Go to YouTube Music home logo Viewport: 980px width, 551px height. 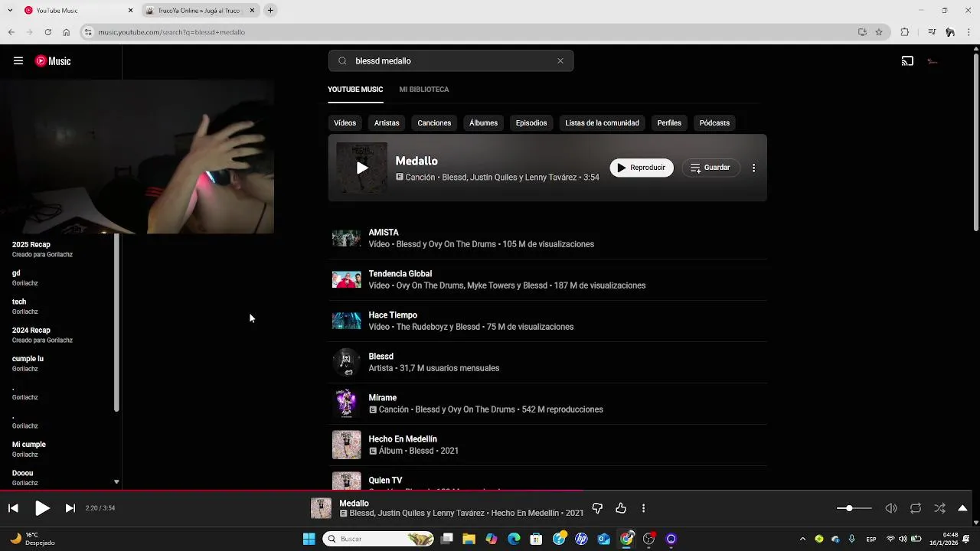click(53, 61)
